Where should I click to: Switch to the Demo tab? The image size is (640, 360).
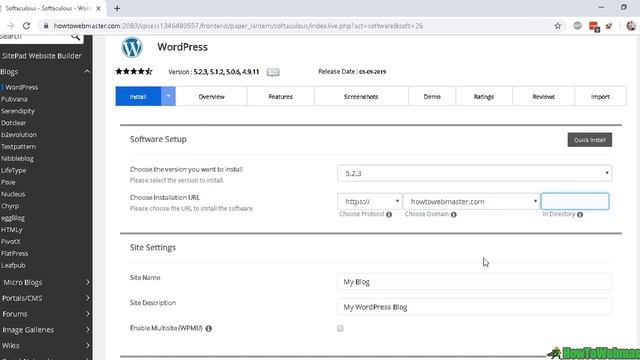click(x=432, y=96)
